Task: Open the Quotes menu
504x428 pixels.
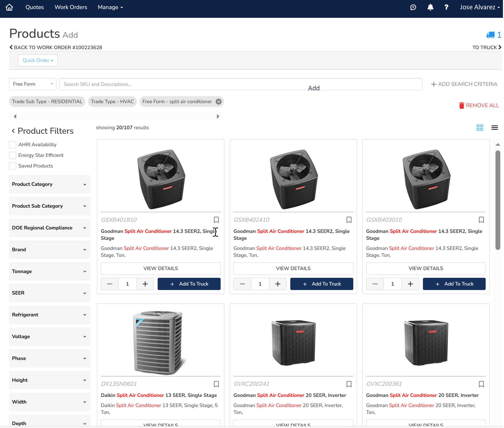Action: 35,7
